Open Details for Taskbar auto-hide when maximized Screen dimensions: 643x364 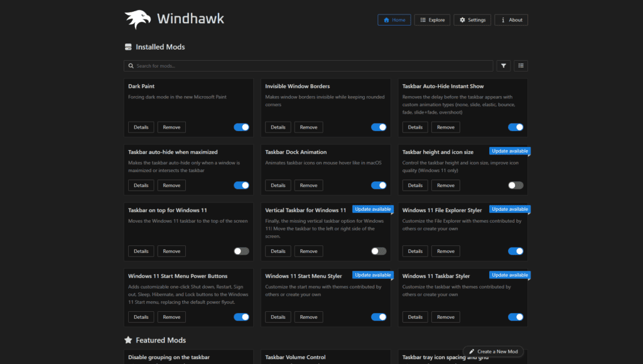[x=141, y=185]
